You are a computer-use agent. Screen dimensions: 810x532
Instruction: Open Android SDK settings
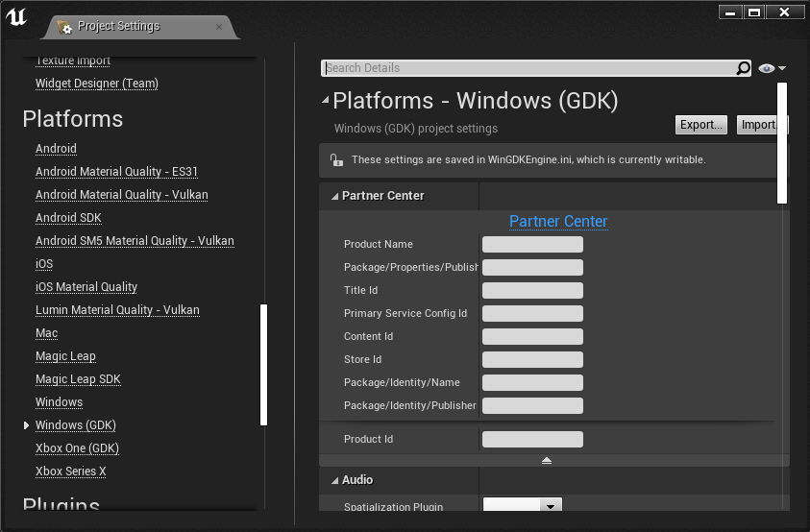[68, 218]
